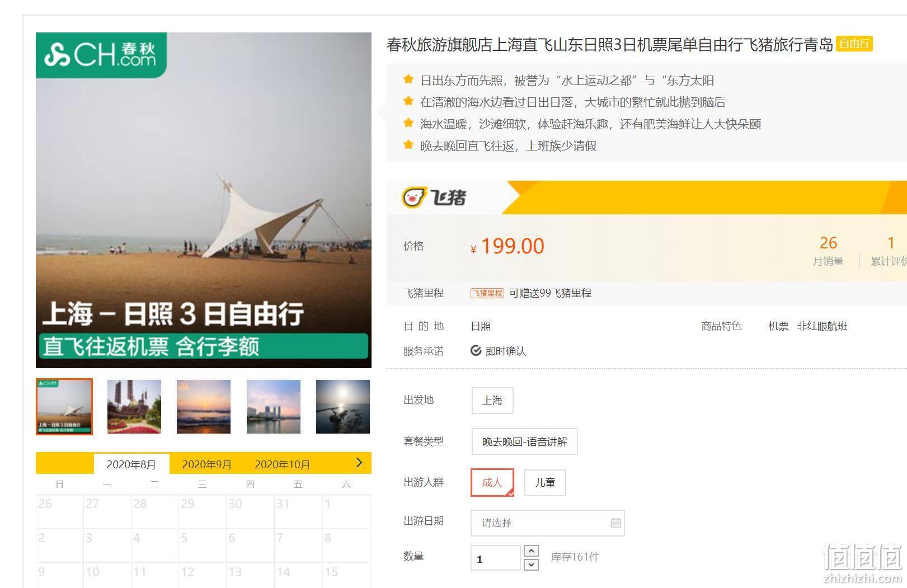Viewport: 907px width, 588px height.
Task: Click the main product image
Action: click(x=204, y=200)
